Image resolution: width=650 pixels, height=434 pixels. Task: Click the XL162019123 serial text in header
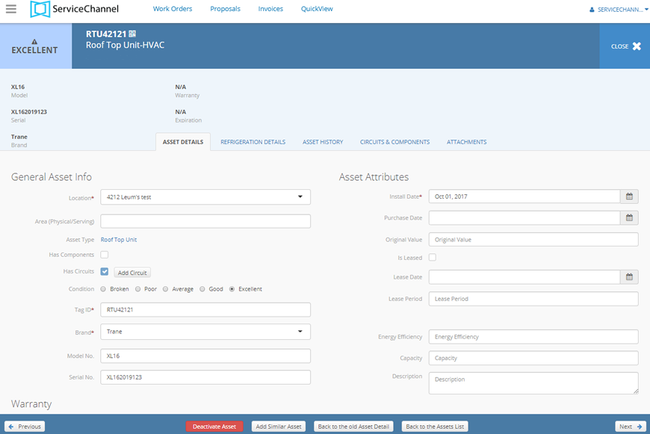[x=29, y=112]
